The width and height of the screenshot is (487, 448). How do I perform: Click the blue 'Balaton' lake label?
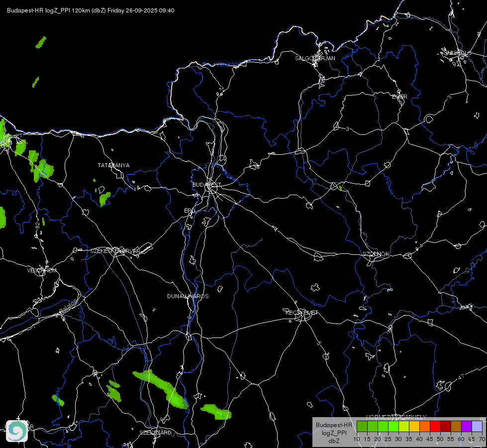[68, 307]
